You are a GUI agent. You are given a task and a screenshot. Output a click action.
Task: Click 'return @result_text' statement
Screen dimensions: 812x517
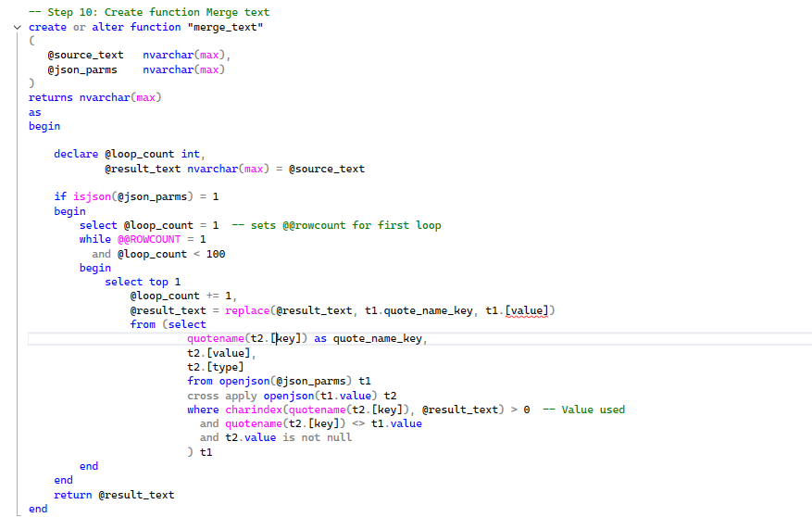114,495
